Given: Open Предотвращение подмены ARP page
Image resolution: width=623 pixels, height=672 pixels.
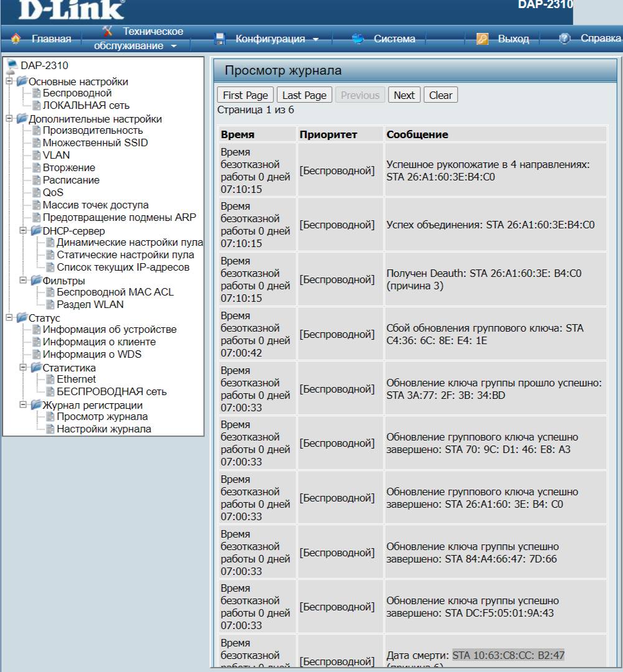Looking at the screenshot, I should [119, 217].
